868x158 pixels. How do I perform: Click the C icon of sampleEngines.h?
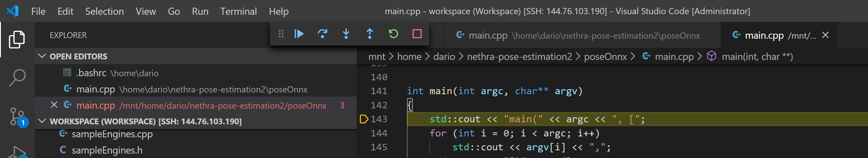(x=63, y=150)
